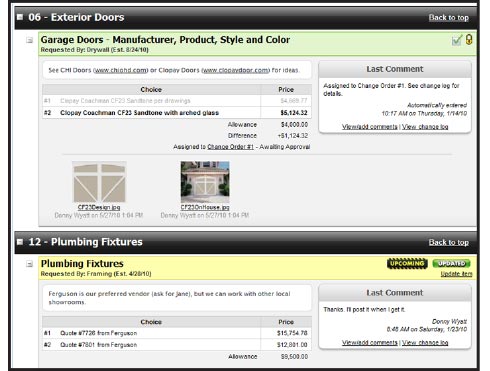Open the Change Order #1 link

tap(230, 147)
